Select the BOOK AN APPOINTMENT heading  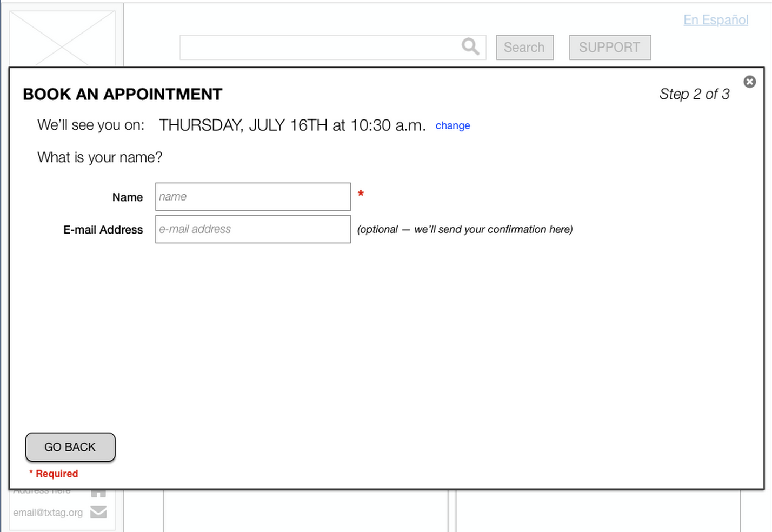[x=122, y=94]
